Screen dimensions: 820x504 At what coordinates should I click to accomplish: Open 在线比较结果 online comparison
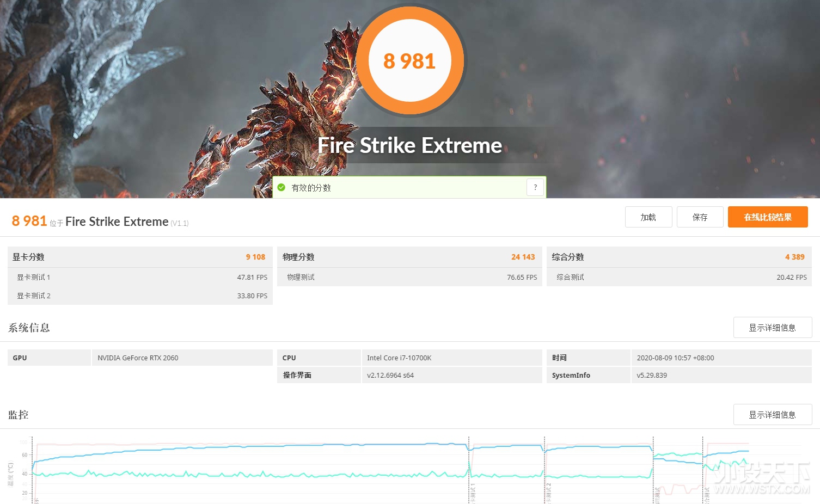(x=768, y=217)
